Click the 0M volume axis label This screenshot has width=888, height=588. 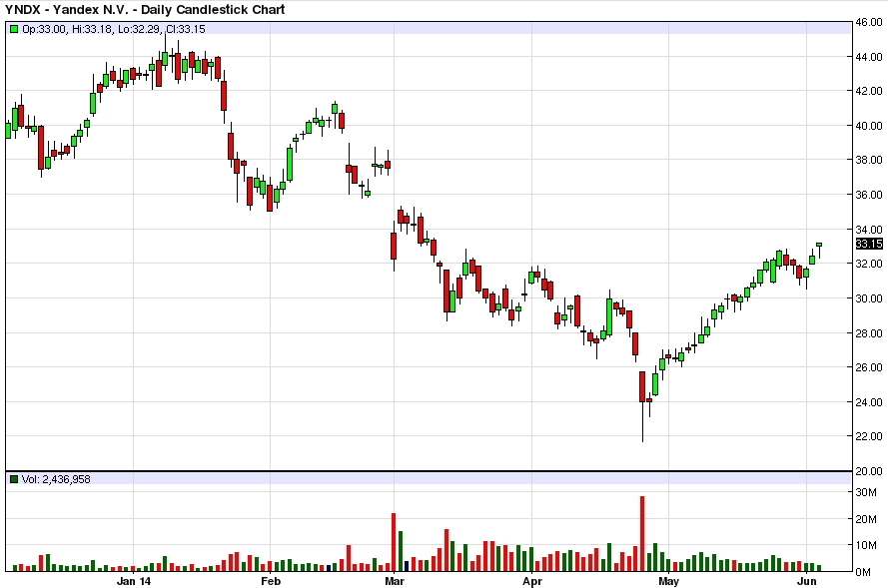pyautogui.click(x=864, y=572)
